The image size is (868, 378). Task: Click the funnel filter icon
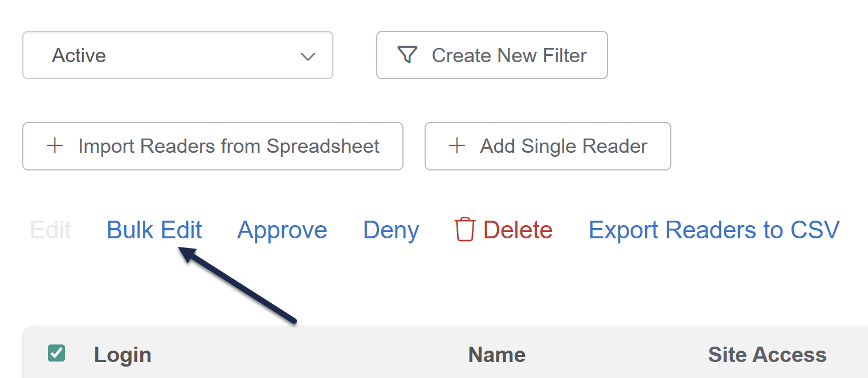(x=407, y=55)
